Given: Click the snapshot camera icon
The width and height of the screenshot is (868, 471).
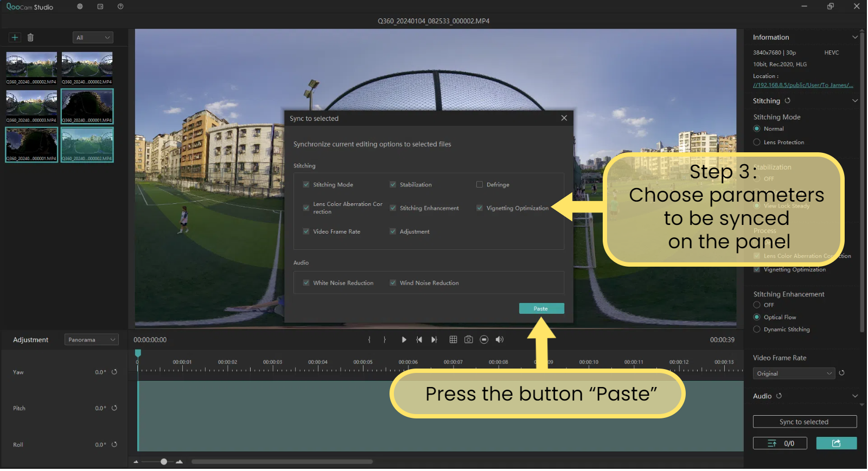Looking at the screenshot, I should pos(469,340).
